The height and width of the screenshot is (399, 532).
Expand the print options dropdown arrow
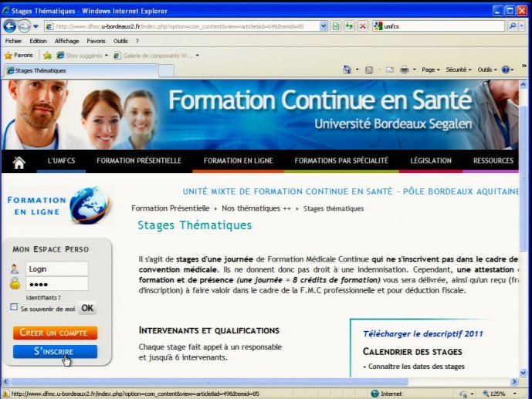click(x=415, y=69)
